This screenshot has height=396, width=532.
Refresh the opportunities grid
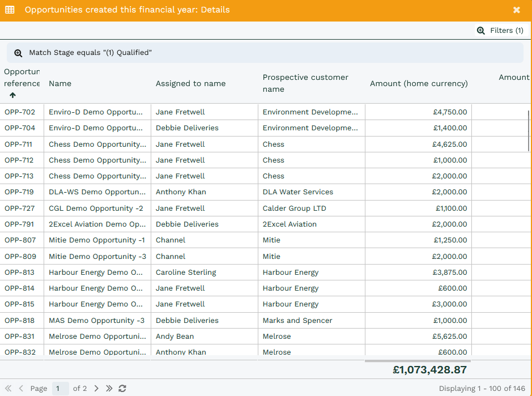(x=122, y=389)
